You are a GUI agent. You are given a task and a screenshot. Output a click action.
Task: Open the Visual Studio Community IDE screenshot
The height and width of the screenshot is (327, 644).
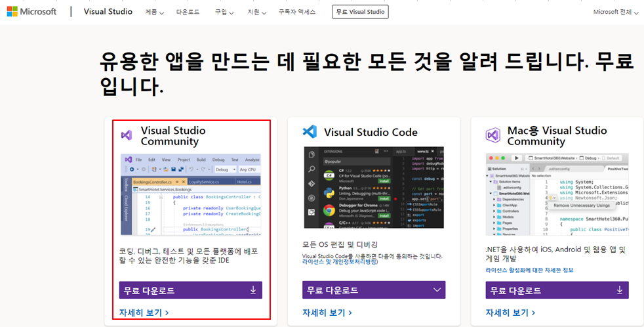pyautogui.click(x=191, y=194)
